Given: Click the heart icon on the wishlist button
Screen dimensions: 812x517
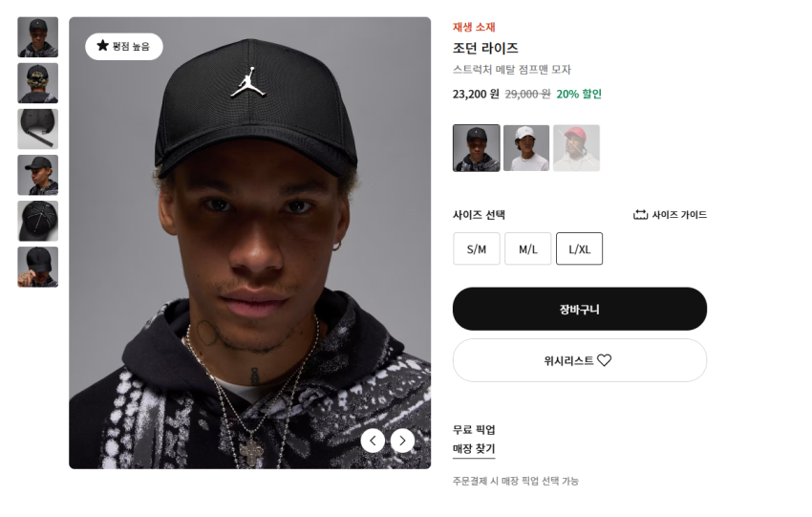Looking at the screenshot, I should [605, 360].
